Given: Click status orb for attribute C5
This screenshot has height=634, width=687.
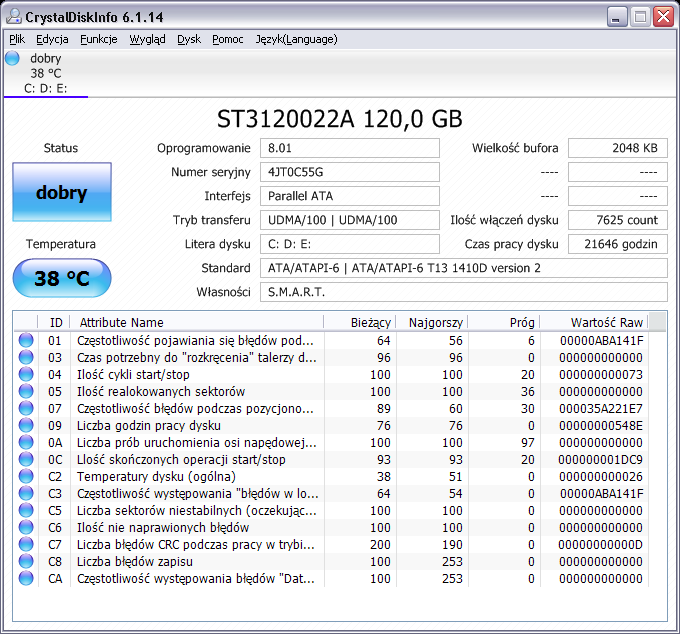Looking at the screenshot, I should click(x=26, y=510).
